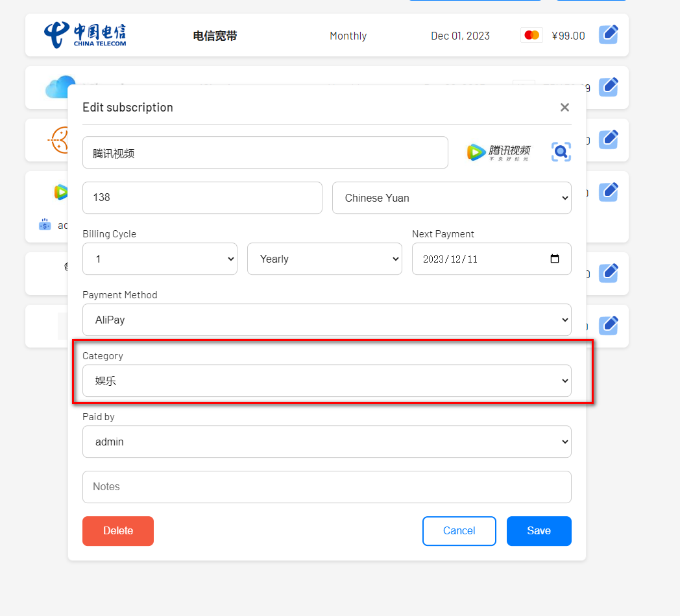This screenshot has height=616, width=680.
Task: Click the Mastercard payment icon
Action: click(531, 36)
